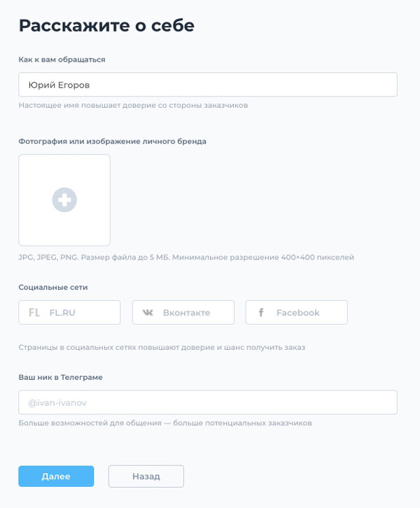Click the blue Далее button
Viewport: 420px width, 508px height.
pyautogui.click(x=56, y=477)
